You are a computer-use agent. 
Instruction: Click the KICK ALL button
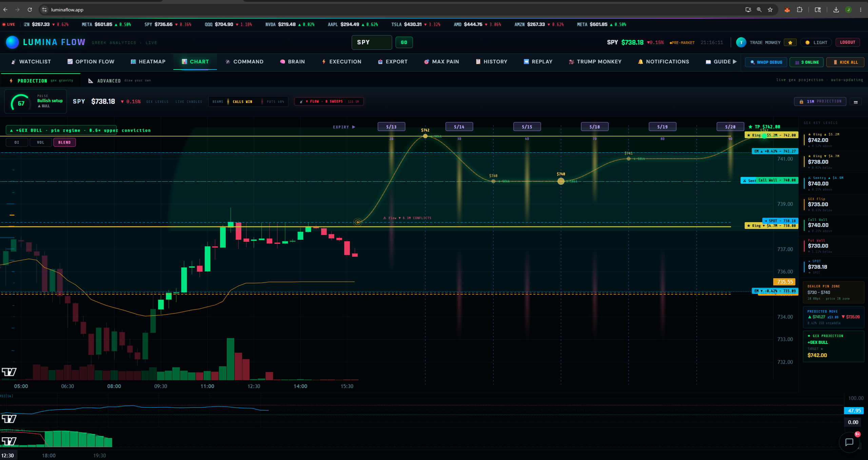[845, 62]
